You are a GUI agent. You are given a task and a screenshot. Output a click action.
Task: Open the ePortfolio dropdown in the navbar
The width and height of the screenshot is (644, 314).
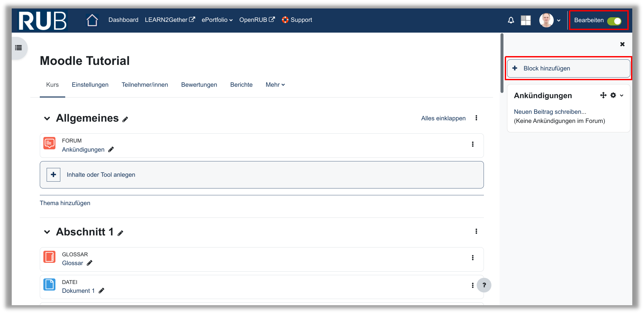217,20
